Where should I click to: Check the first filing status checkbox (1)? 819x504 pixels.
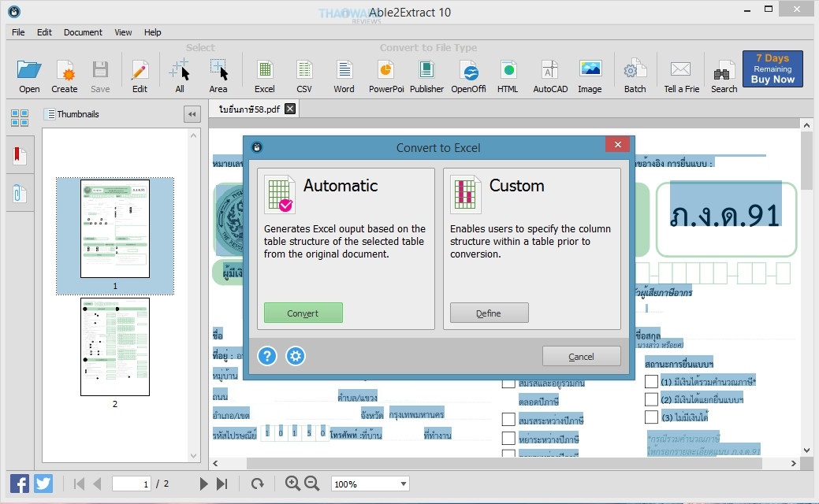click(x=651, y=381)
